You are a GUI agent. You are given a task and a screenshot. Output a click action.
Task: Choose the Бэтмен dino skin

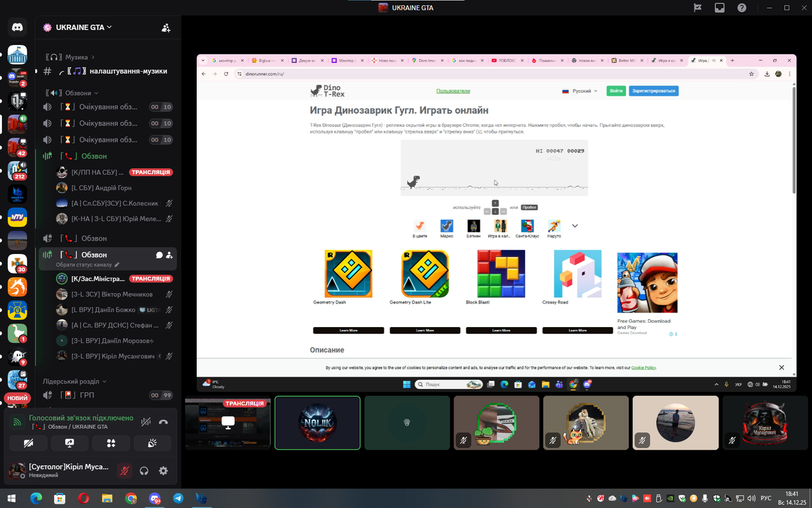point(474,229)
